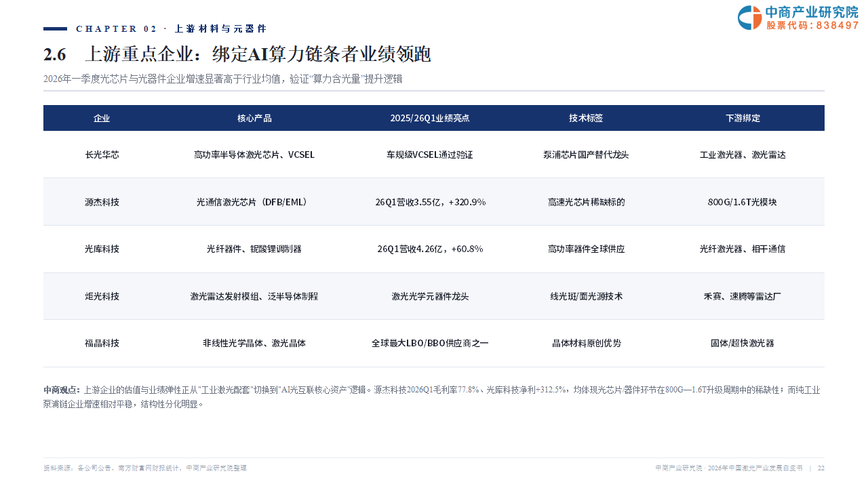
Task: Click cell '26Q1营收4.26亿，+60.8%'
Action: pyautogui.click(x=430, y=249)
